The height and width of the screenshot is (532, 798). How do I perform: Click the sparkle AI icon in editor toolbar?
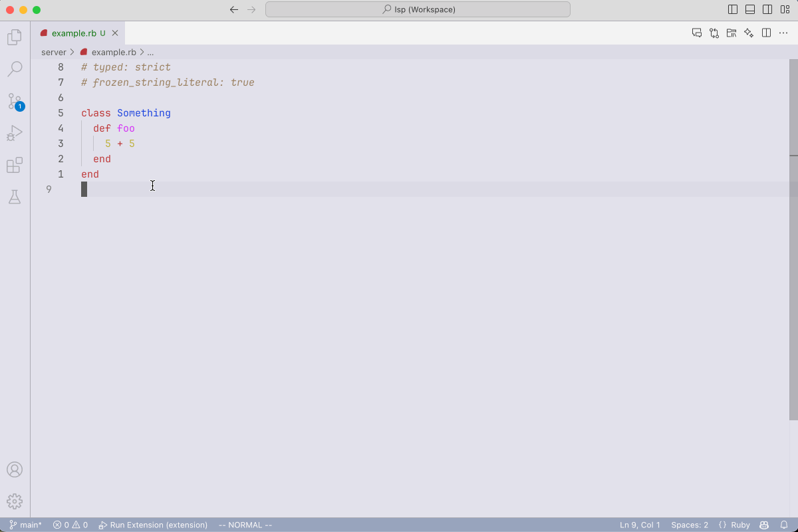click(749, 33)
